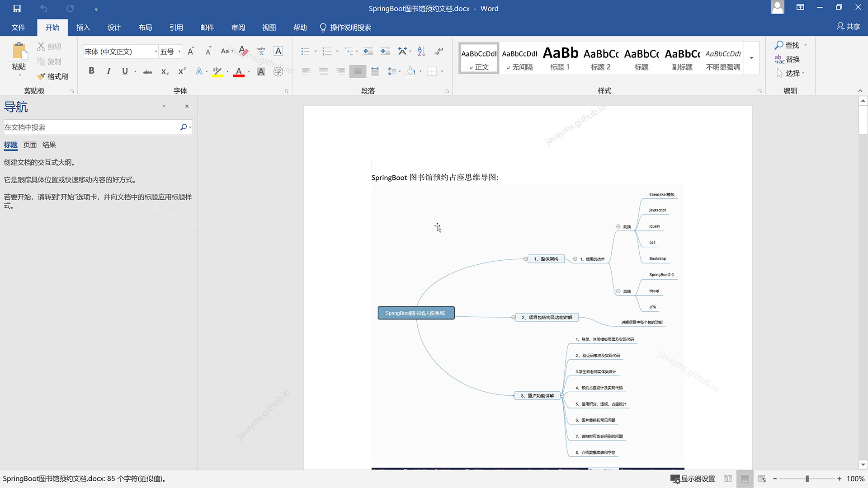Click the Save icon in the title bar

[x=17, y=9]
